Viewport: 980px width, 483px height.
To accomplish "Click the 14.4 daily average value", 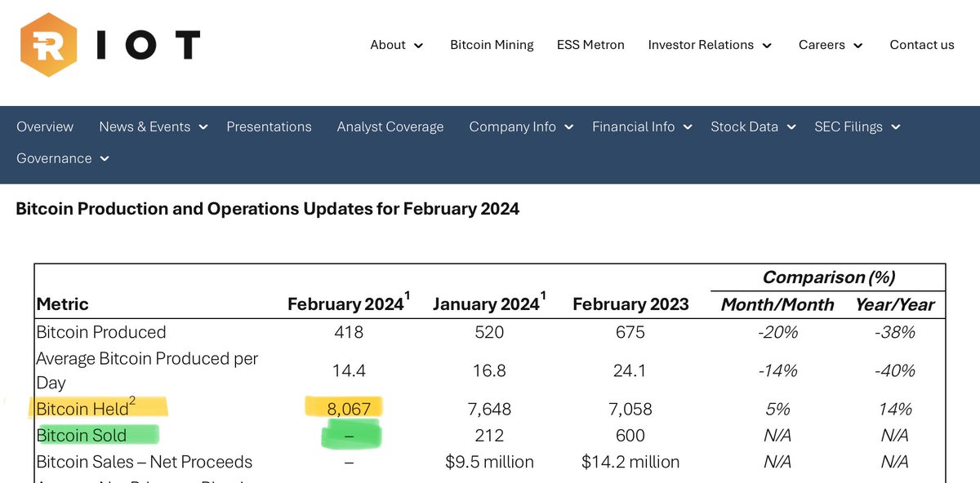I will click(349, 370).
